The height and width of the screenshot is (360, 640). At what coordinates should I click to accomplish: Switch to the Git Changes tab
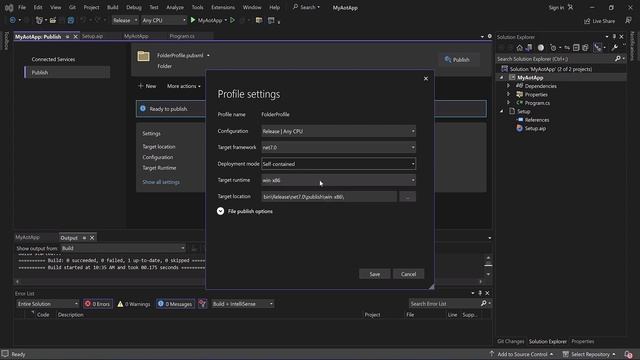[x=510, y=341]
